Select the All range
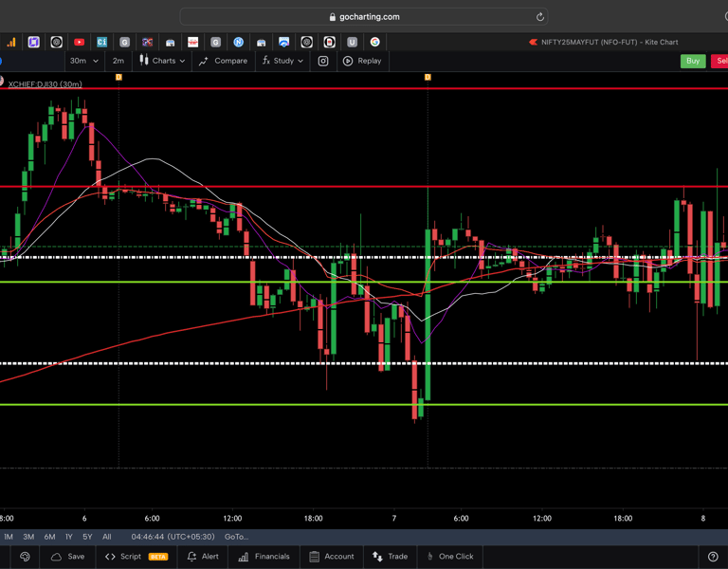 (x=107, y=537)
